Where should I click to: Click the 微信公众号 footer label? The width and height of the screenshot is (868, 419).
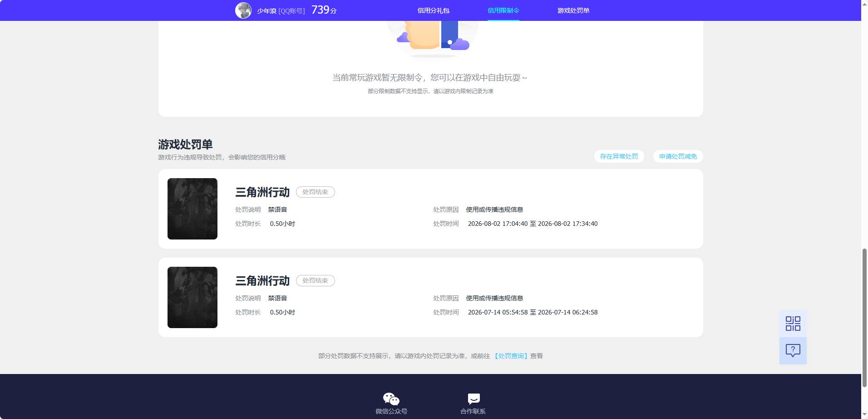click(391, 411)
